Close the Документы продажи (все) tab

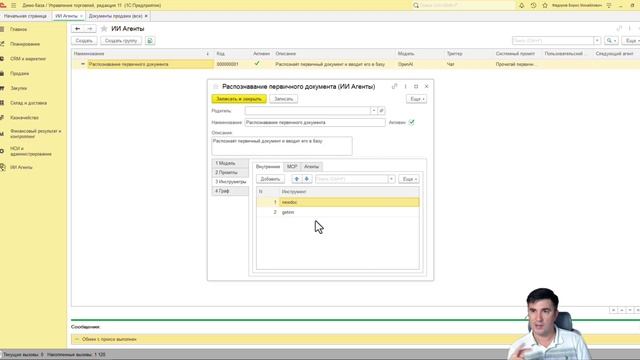(146, 16)
